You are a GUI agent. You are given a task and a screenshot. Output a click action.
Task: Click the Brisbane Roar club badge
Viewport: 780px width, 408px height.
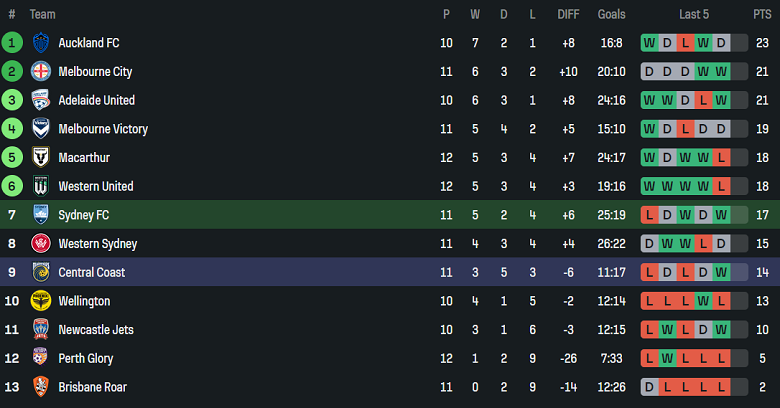click(x=41, y=387)
